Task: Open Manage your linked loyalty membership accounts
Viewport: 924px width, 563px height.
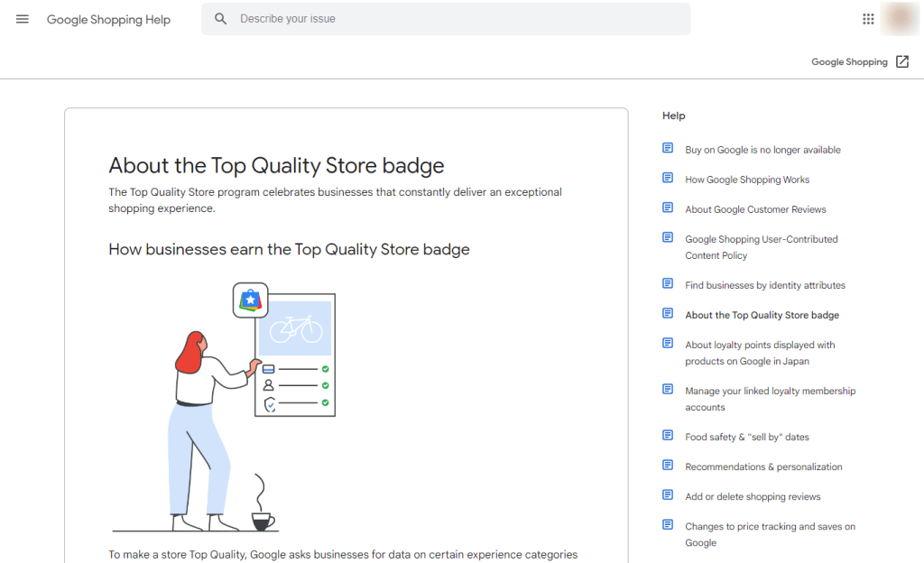Action: [771, 400]
